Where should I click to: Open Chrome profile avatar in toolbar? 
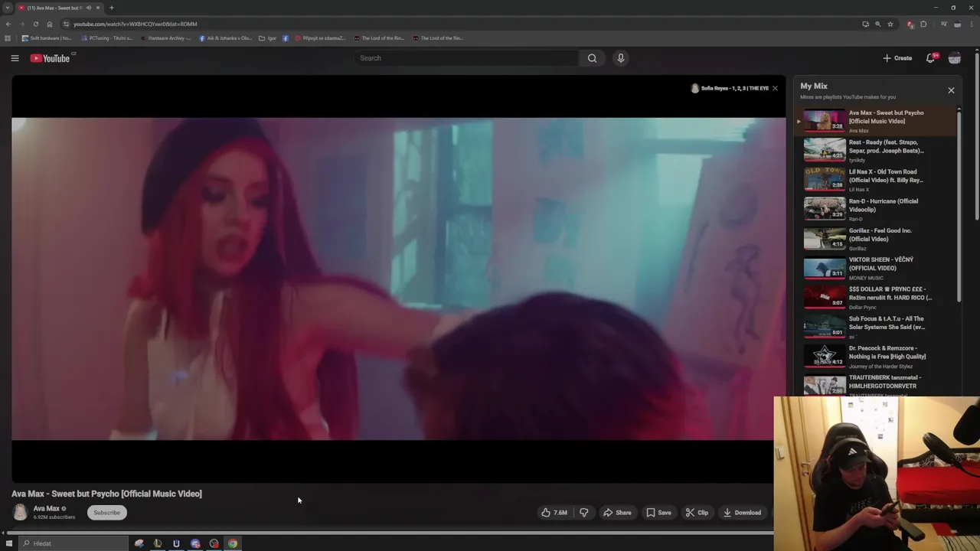coord(958,24)
